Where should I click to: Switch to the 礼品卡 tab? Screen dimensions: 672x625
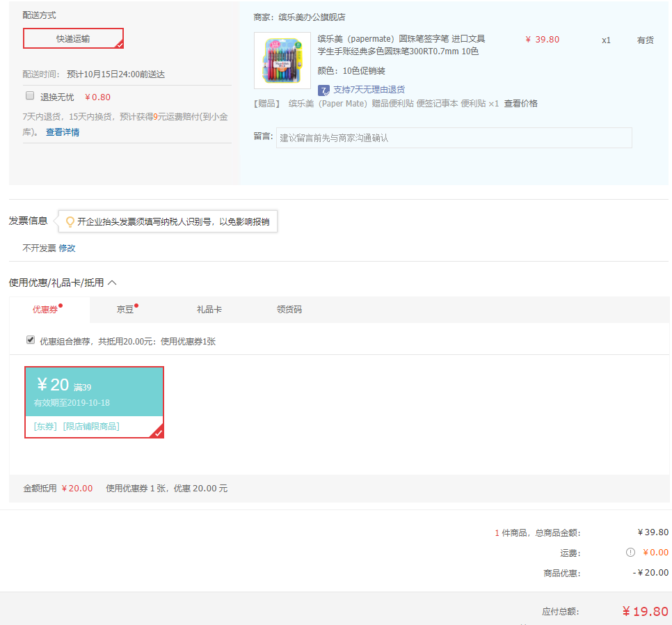pos(209,310)
